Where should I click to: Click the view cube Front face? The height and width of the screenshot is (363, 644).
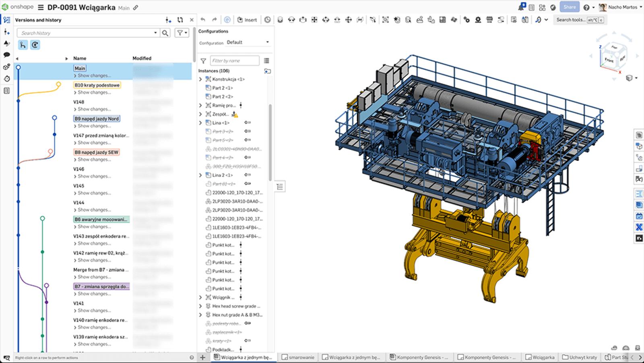(609, 60)
